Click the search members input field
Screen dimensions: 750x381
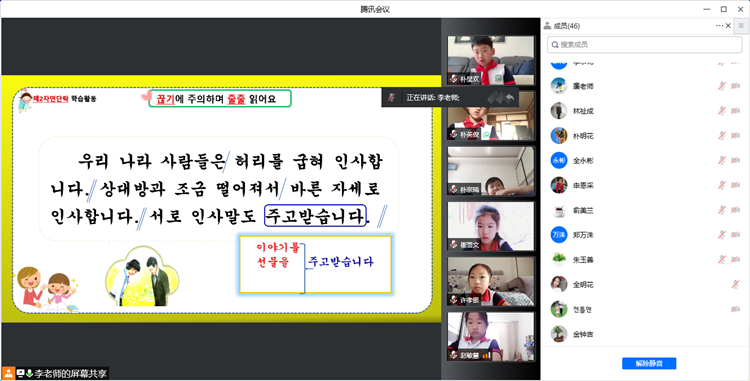coord(644,44)
